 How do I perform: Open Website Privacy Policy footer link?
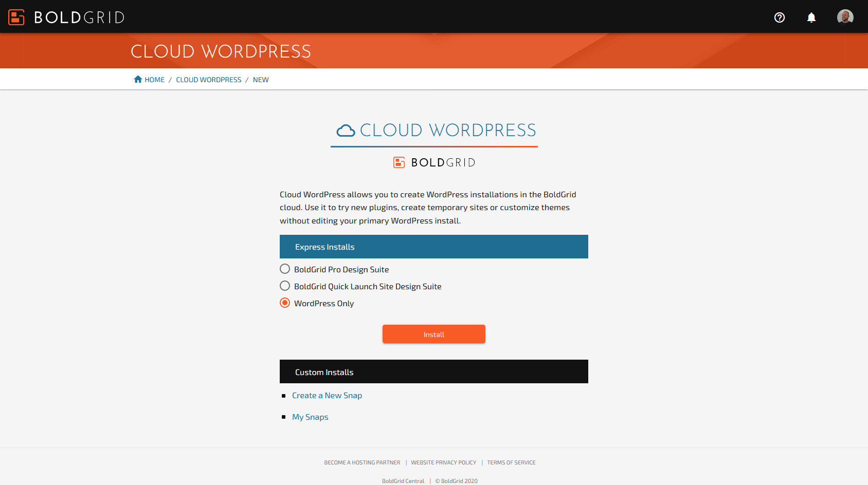tap(444, 462)
